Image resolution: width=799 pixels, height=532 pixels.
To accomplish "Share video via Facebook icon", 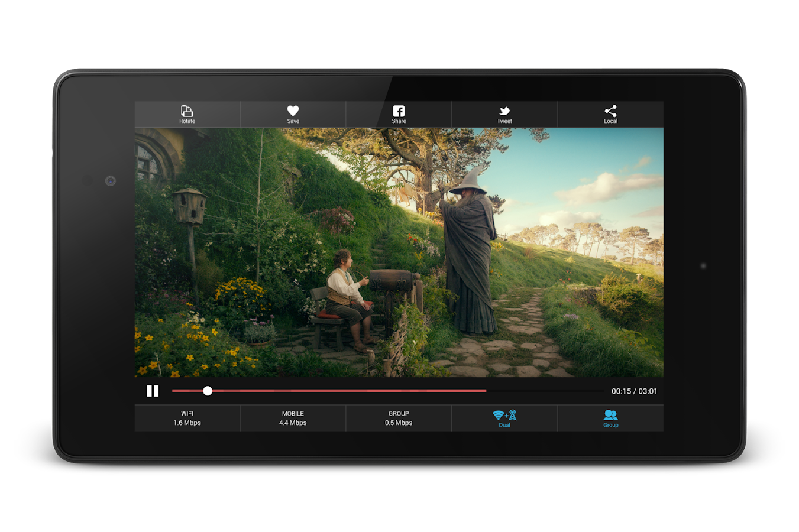I will (399, 111).
